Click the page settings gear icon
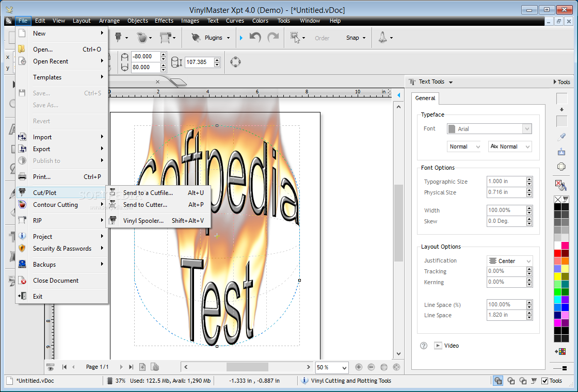Screen dimensions: 578x392 (155, 367)
